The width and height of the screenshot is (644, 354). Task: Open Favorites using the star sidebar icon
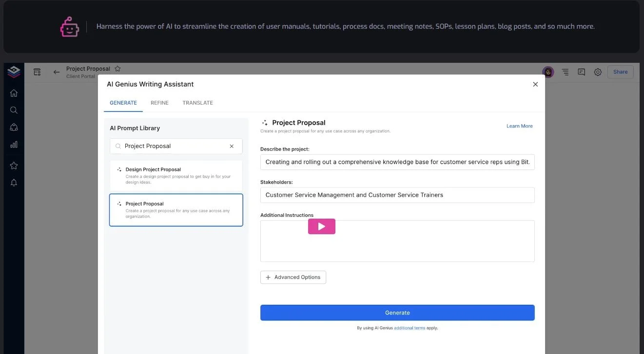click(14, 165)
